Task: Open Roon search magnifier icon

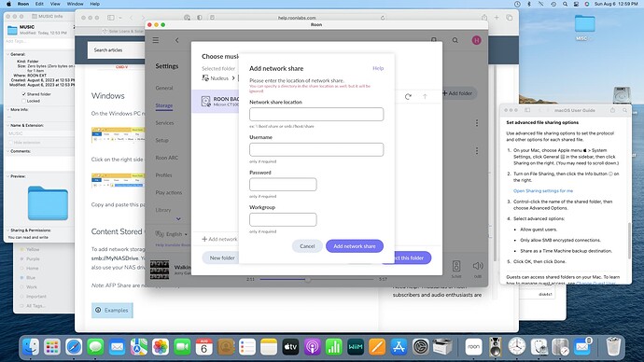Action: 455,40
